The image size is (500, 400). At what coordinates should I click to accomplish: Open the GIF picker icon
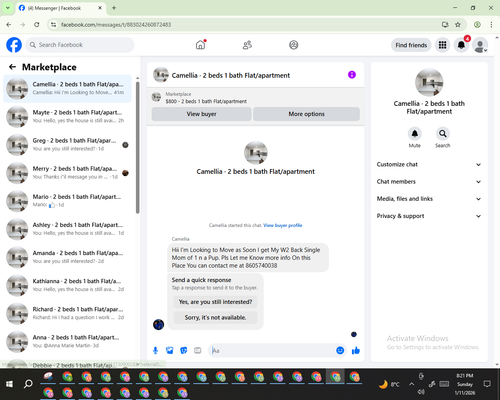coord(198,350)
